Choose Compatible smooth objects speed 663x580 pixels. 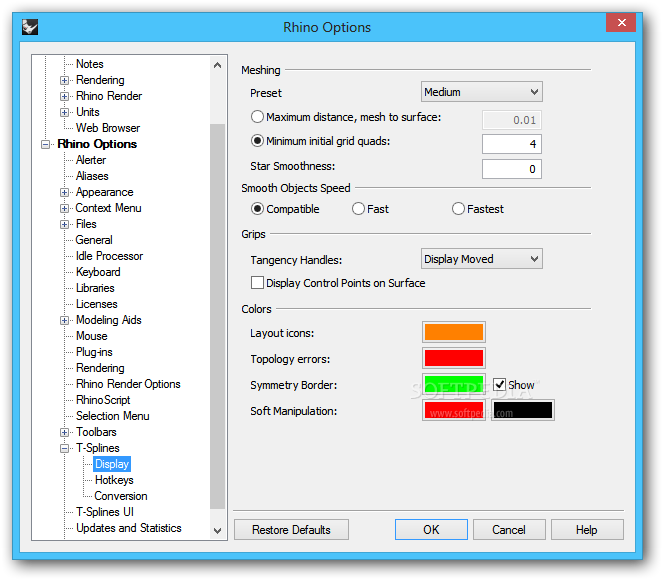257,209
